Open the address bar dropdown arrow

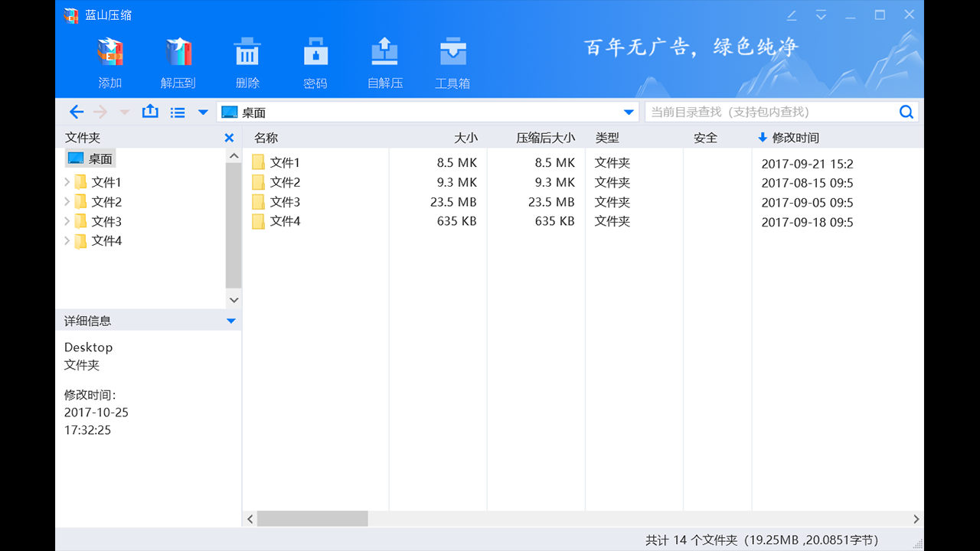pos(628,111)
